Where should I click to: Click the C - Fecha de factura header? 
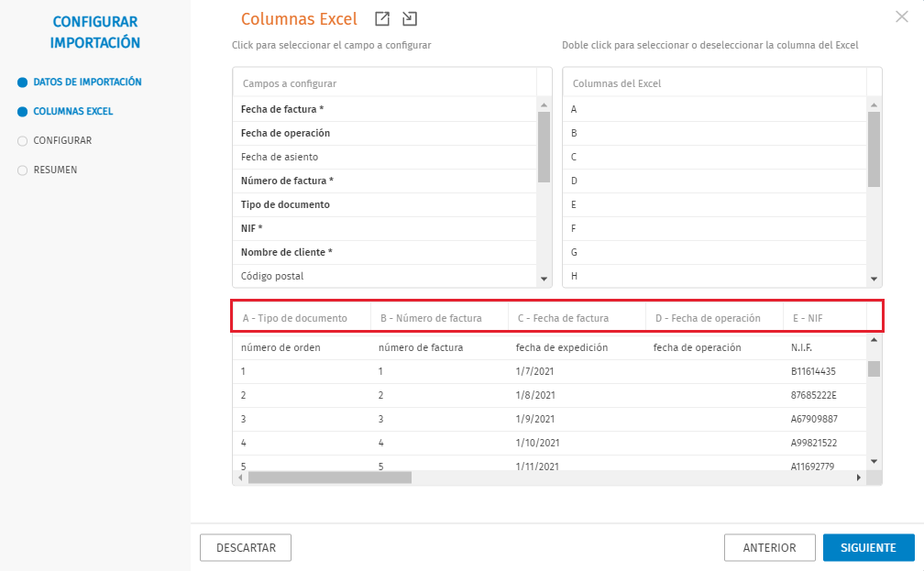577,318
